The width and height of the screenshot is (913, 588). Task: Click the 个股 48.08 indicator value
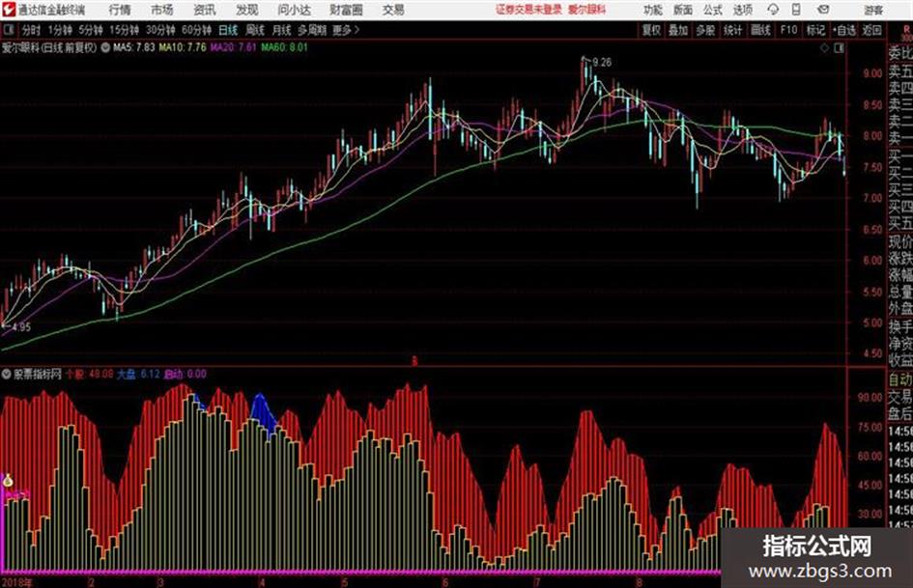pyautogui.click(x=89, y=374)
